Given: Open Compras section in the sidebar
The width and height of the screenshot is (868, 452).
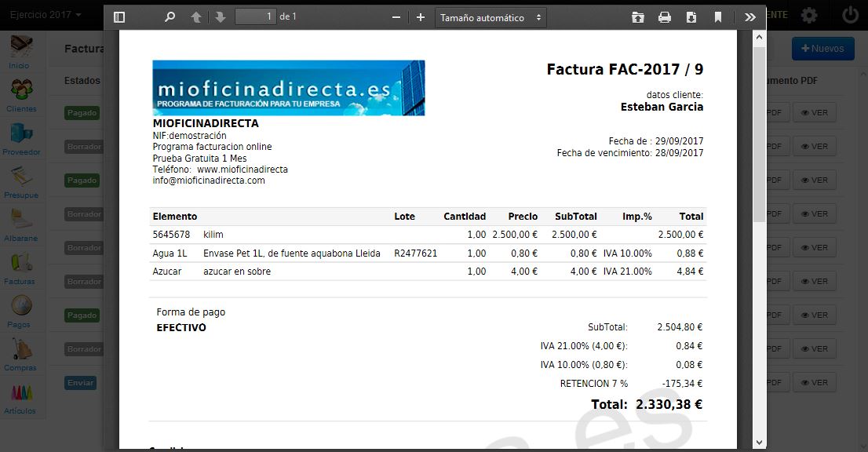Looking at the screenshot, I should (20, 354).
